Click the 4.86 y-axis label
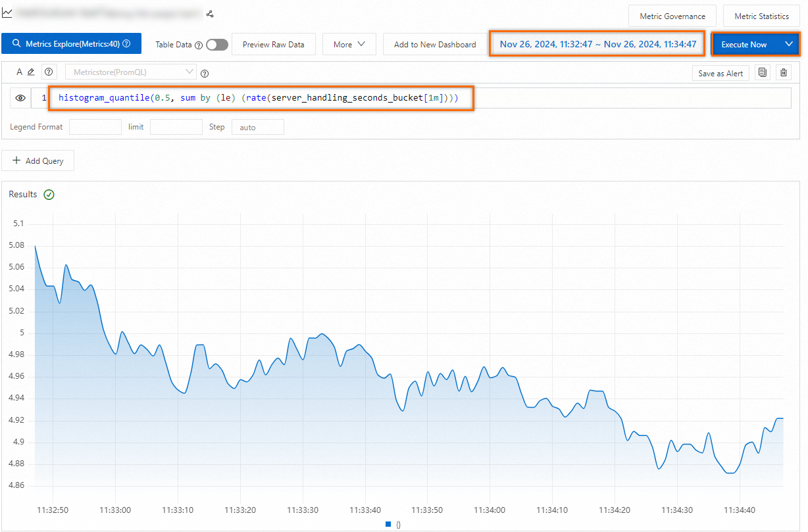The image size is (808, 532). tap(16, 485)
